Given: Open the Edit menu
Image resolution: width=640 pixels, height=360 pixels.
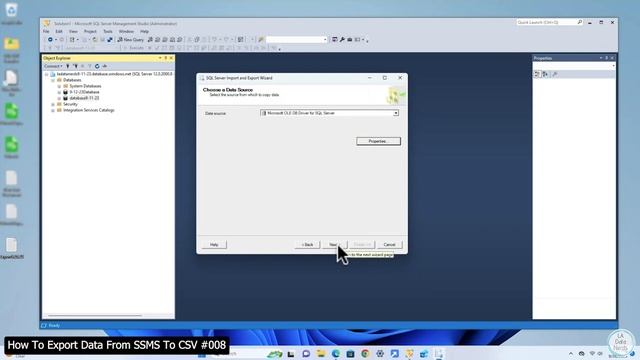Looking at the screenshot, I should click(x=59, y=31).
